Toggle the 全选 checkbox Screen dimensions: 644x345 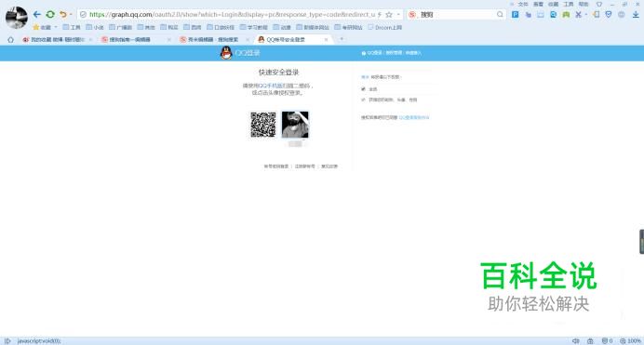363,89
